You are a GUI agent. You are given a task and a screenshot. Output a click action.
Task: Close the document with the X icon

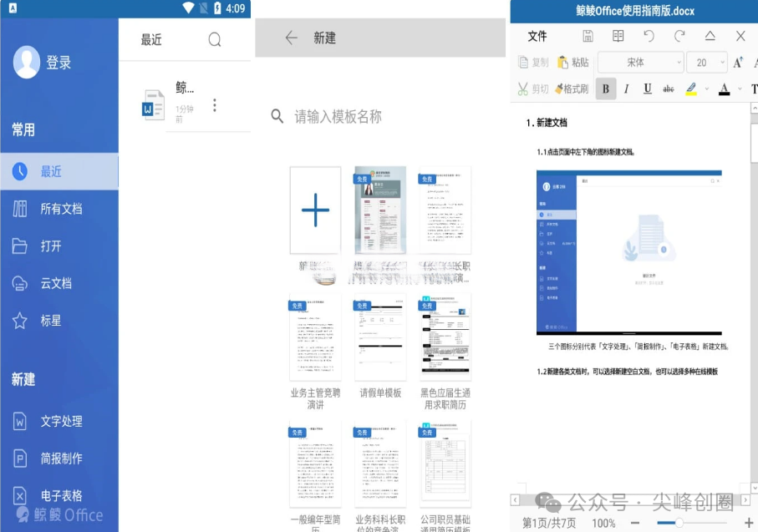coord(740,36)
